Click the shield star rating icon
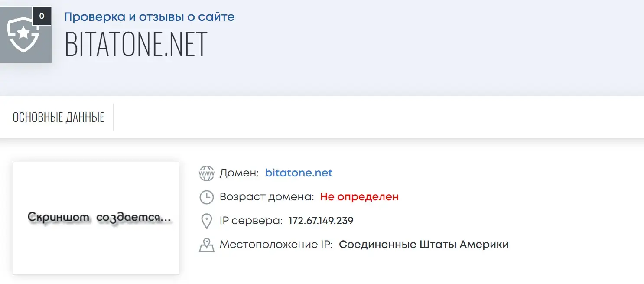This screenshot has height=284, width=644. coord(23,34)
